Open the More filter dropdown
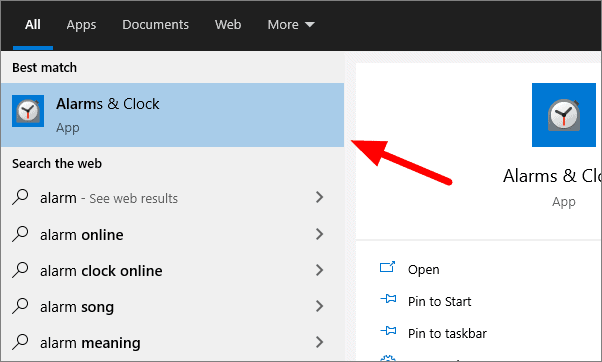The image size is (602, 362). click(x=291, y=25)
